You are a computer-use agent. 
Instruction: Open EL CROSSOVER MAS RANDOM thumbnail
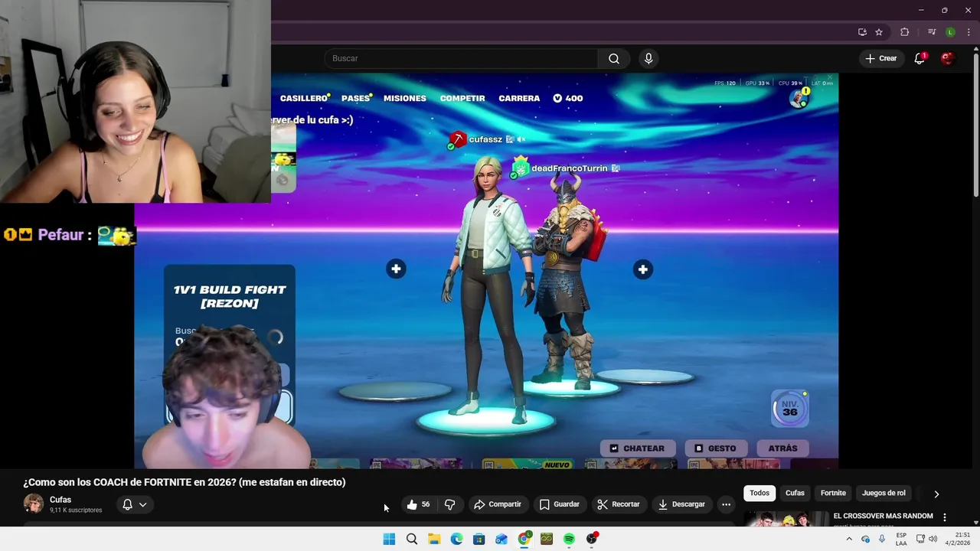[x=786, y=519]
